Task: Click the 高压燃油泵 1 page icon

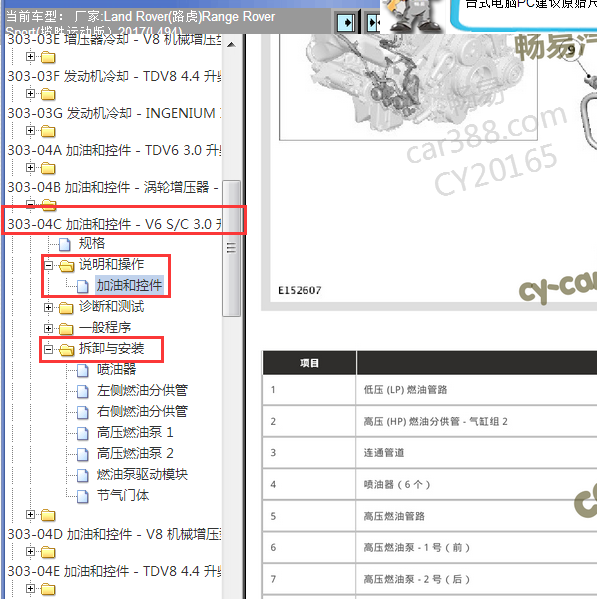Action: [x=83, y=433]
